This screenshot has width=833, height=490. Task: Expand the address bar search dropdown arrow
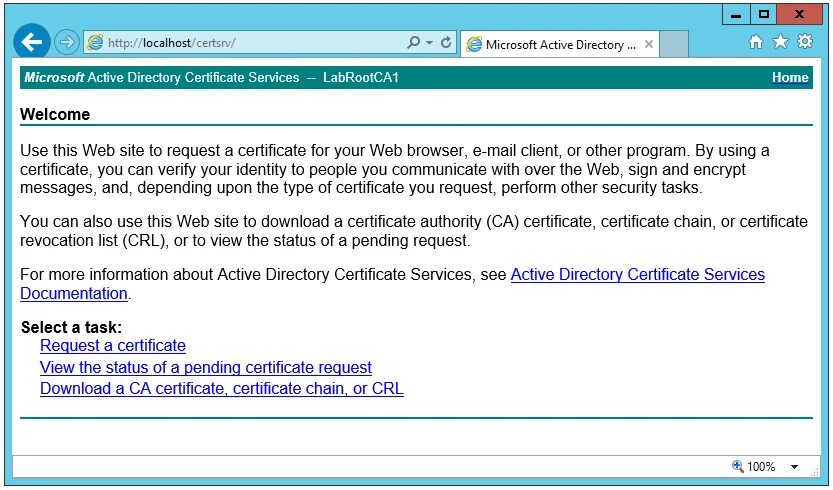point(429,43)
